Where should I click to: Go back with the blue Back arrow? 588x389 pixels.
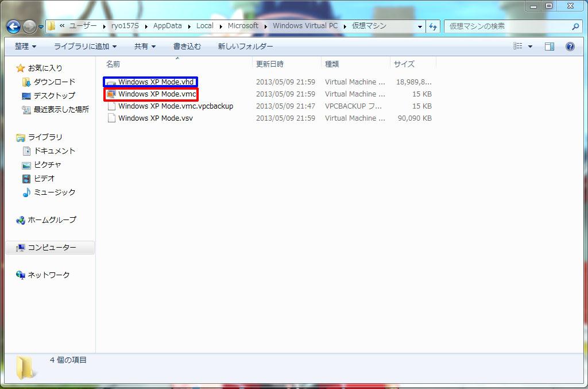tap(14, 26)
